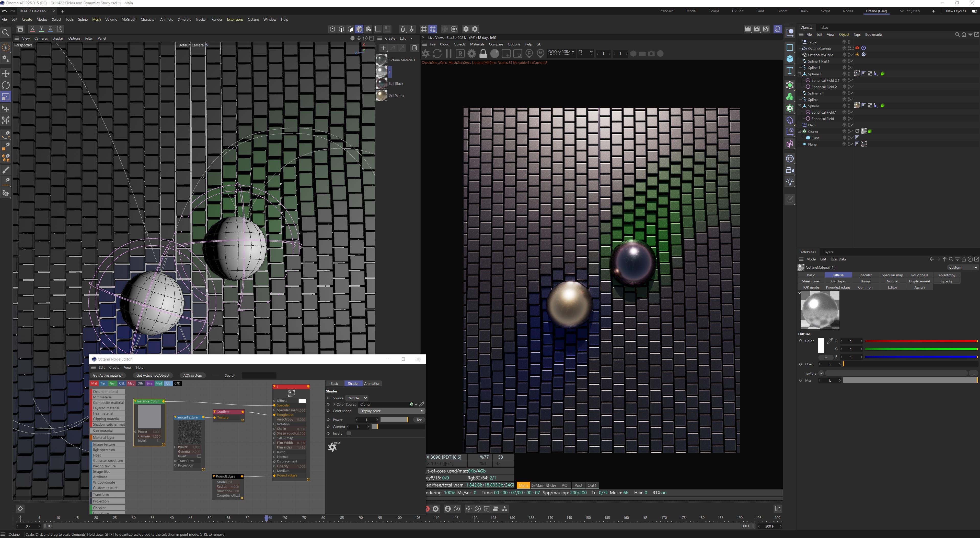This screenshot has height=538, width=980.
Task: Open the Source Particle dropdown
Action: pyautogui.click(x=357, y=398)
